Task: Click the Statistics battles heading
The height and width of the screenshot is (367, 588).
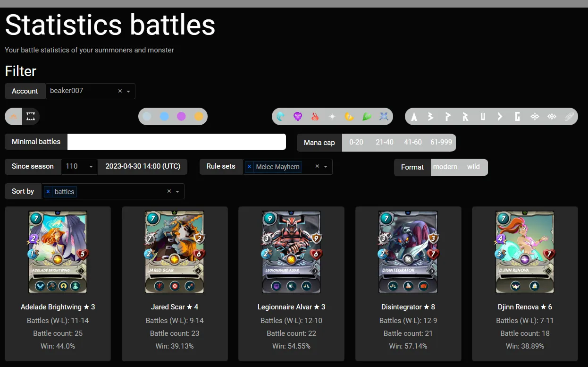Action: (x=110, y=25)
